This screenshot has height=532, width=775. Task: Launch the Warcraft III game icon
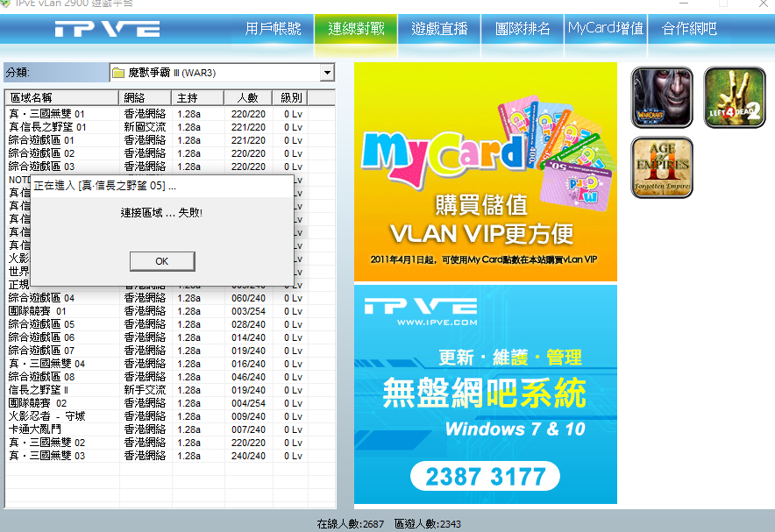pyautogui.click(x=662, y=97)
